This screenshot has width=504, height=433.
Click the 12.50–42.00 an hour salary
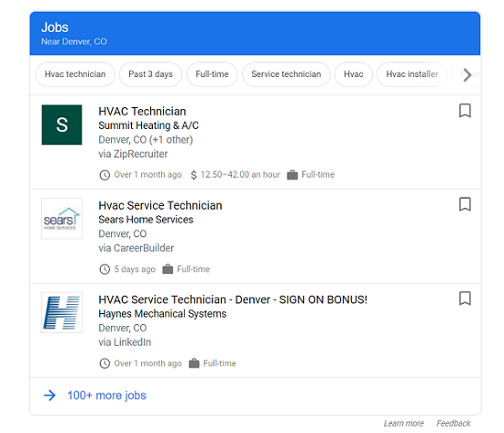(240, 175)
